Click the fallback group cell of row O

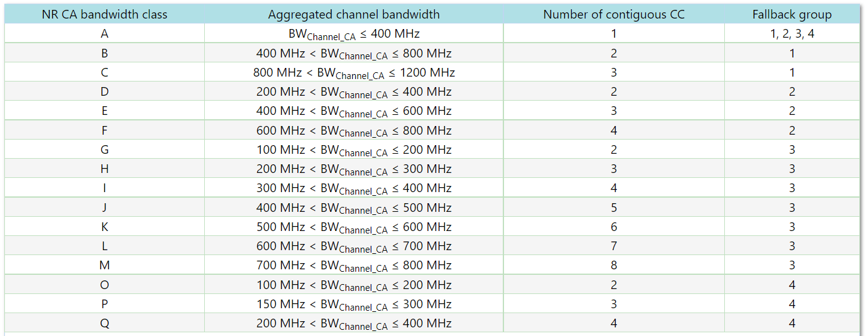[x=792, y=285]
